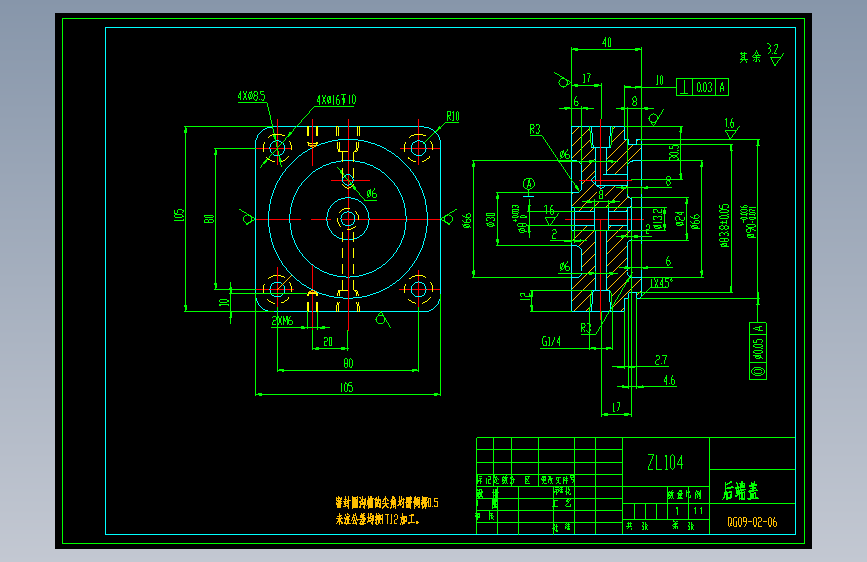Select the Φ8 toleranced bore dimension
Screen dimensions: 867x562
point(519,219)
